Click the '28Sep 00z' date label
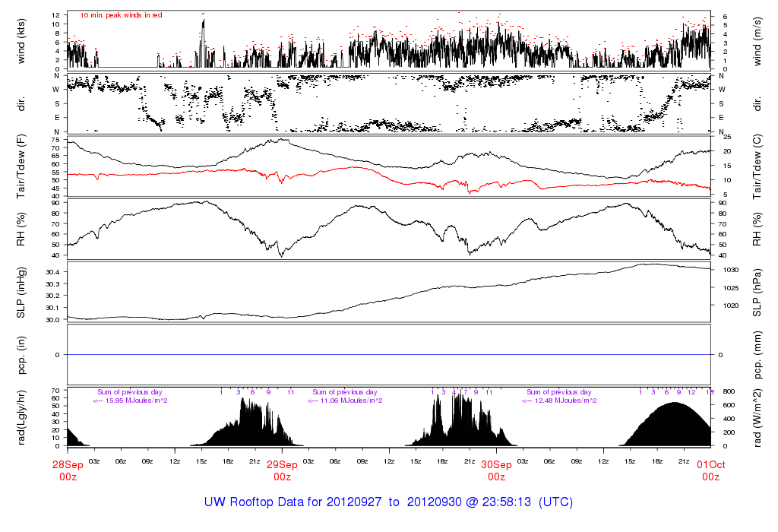778x532 pixels. [68, 470]
